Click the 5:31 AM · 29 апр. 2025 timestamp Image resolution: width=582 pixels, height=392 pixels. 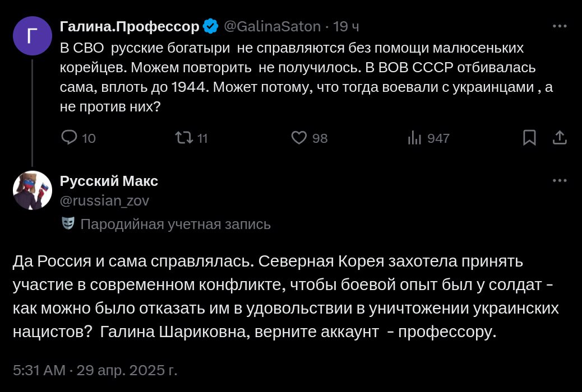95,370
